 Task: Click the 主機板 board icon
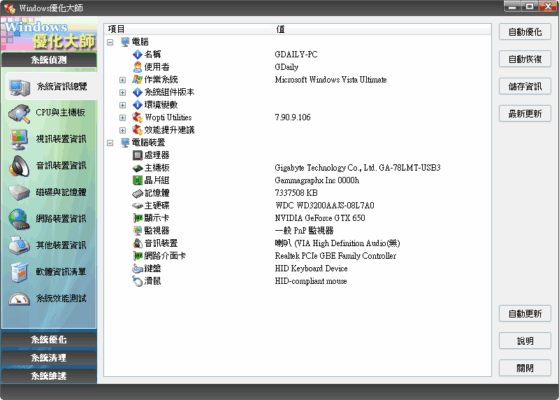[x=137, y=168]
